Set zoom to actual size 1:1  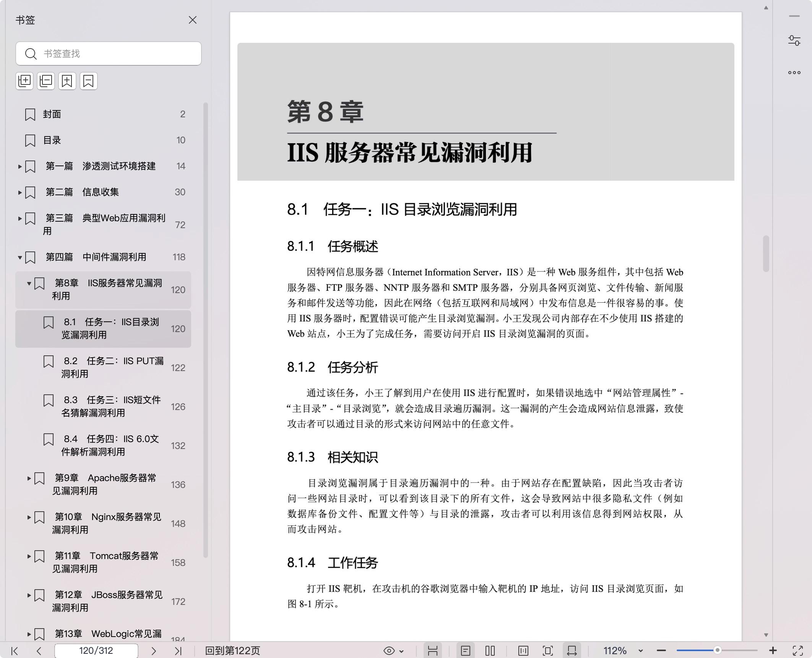click(x=523, y=651)
